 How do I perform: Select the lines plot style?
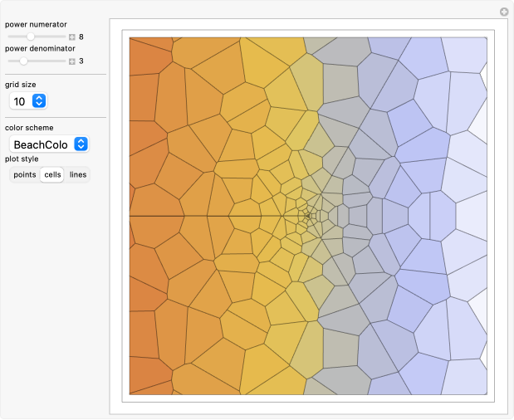78,174
